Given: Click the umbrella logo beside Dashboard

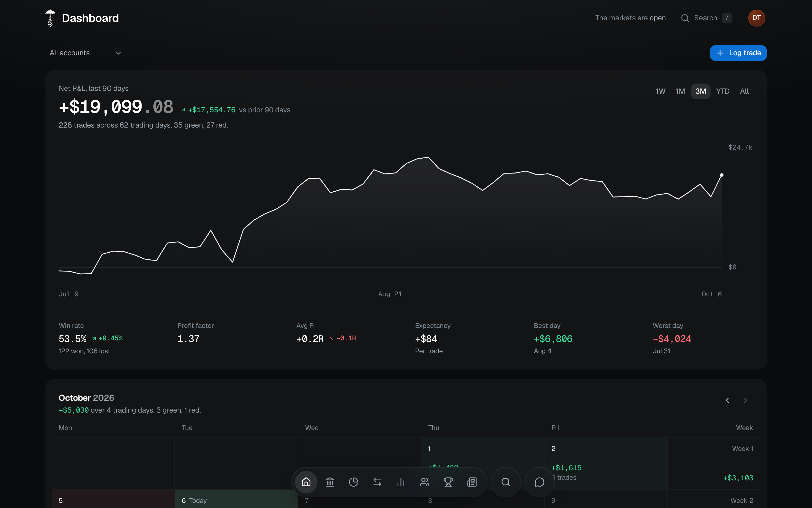Looking at the screenshot, I should click(50, 18).
